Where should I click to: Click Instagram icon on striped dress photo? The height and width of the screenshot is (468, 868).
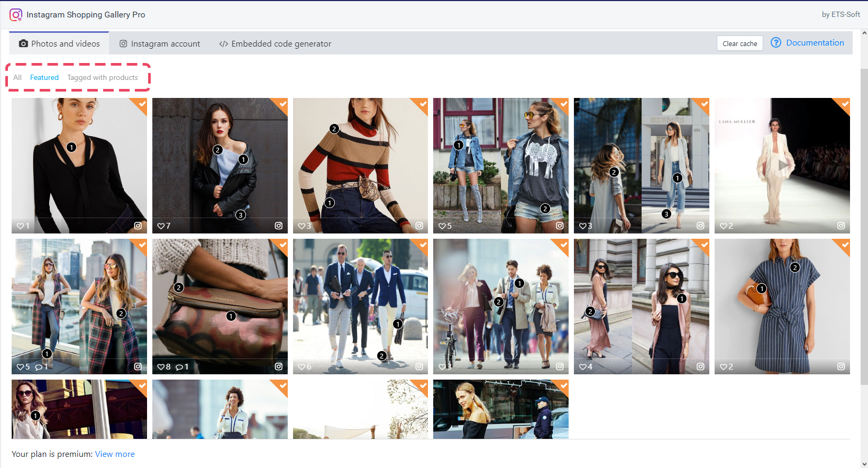click(841, 366)
